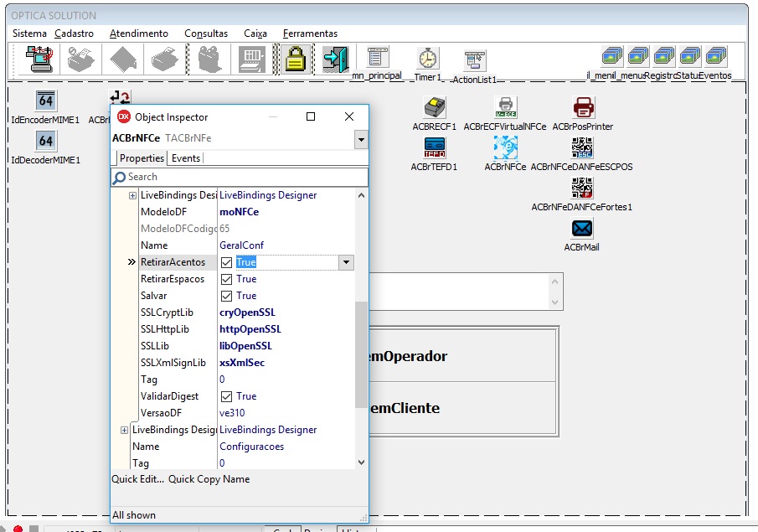The height and width of the screenshot is (532, 758).
Task: Select the IdDecoderMIME1 component
Action: point(46,141)
